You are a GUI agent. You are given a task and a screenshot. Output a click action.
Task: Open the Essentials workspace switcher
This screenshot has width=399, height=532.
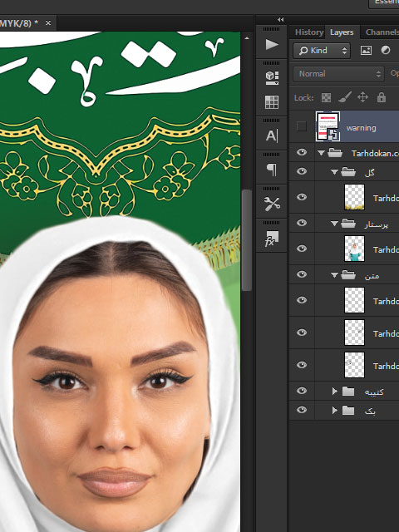[x=386, y=2]
